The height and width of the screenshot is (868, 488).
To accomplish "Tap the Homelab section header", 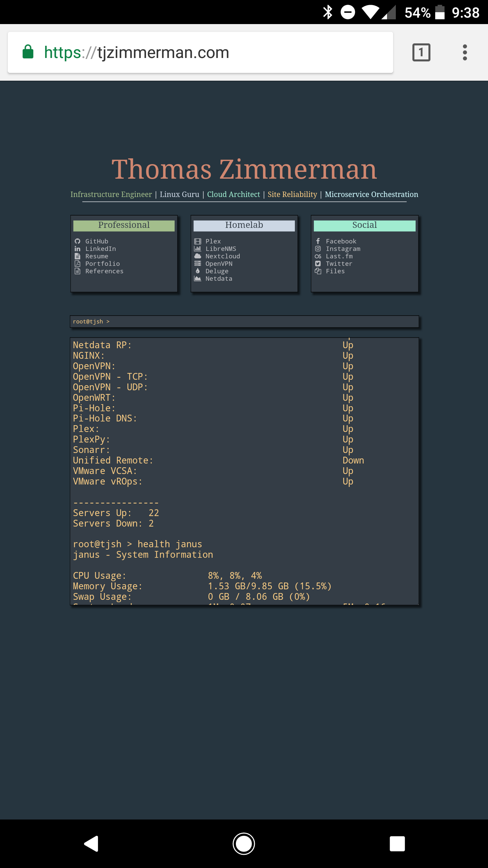I will [x=244, y=225].
